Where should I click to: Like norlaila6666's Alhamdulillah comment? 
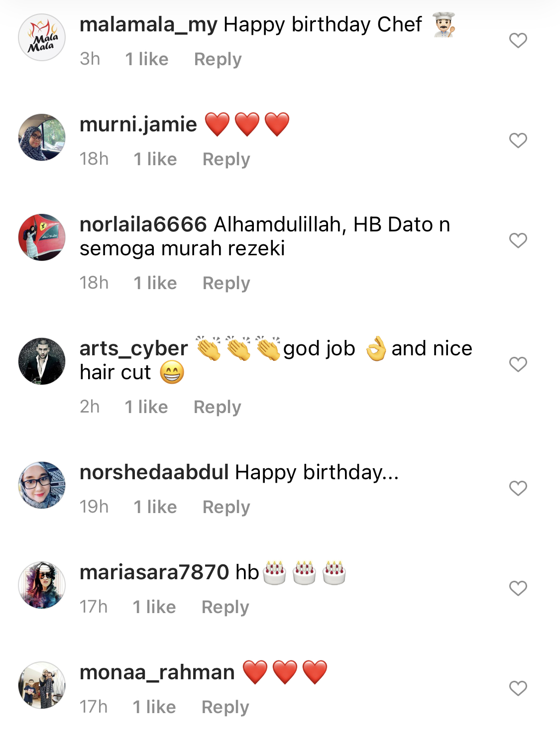[x=518, y=240]
